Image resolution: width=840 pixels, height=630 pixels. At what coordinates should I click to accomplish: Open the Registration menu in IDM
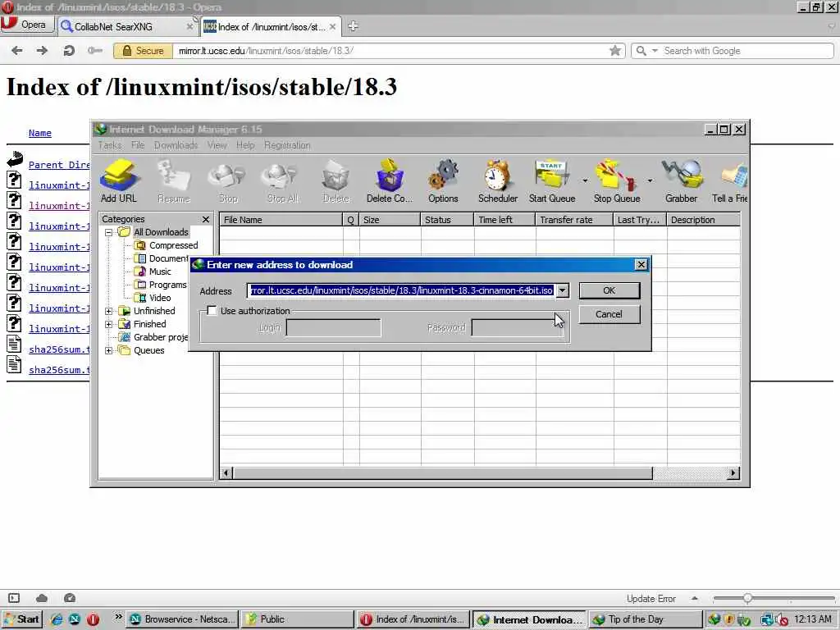coord(287,145)
